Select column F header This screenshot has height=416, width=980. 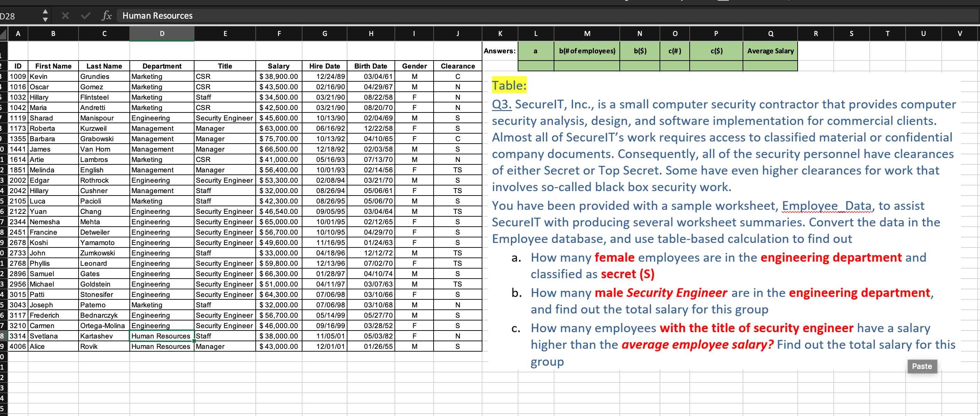click(279, 34)
